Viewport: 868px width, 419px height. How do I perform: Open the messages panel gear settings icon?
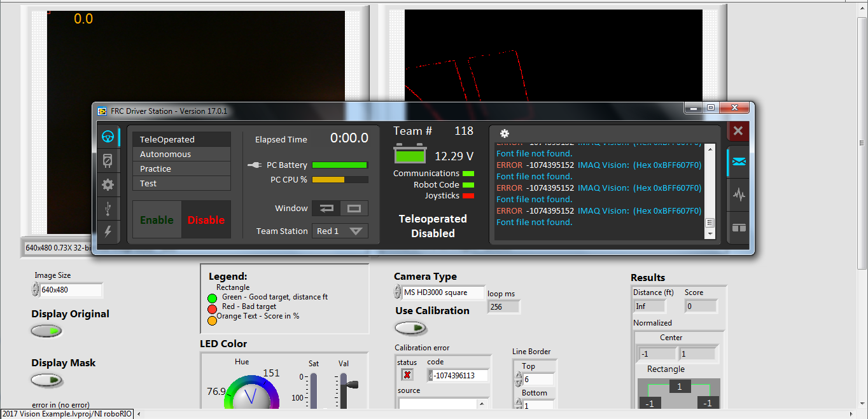505,134
